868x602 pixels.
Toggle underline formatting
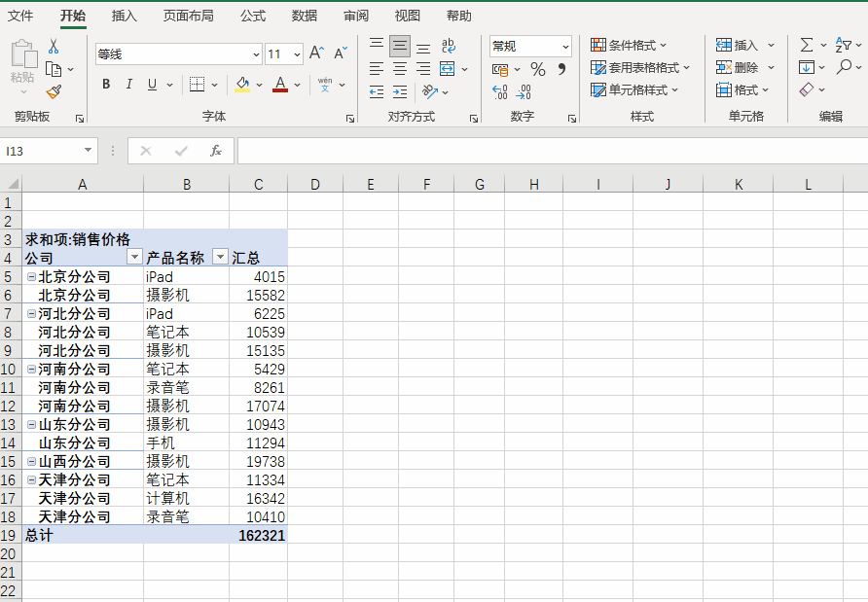point(152,84)
